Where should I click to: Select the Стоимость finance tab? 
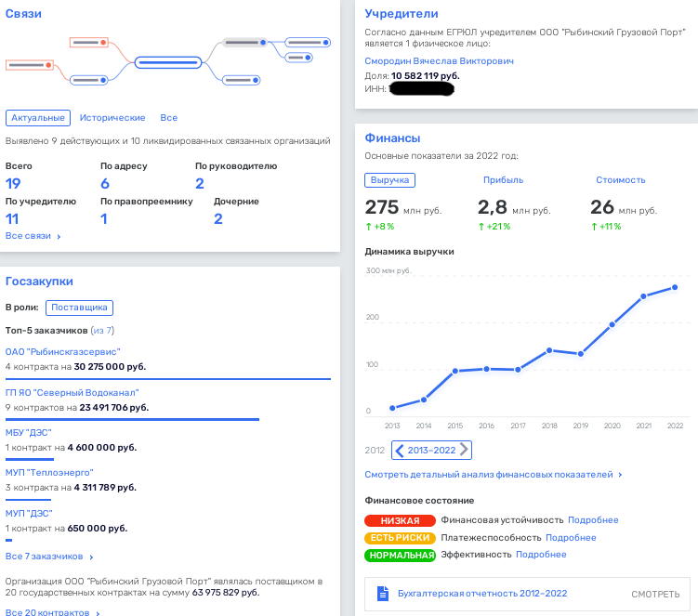621,180
